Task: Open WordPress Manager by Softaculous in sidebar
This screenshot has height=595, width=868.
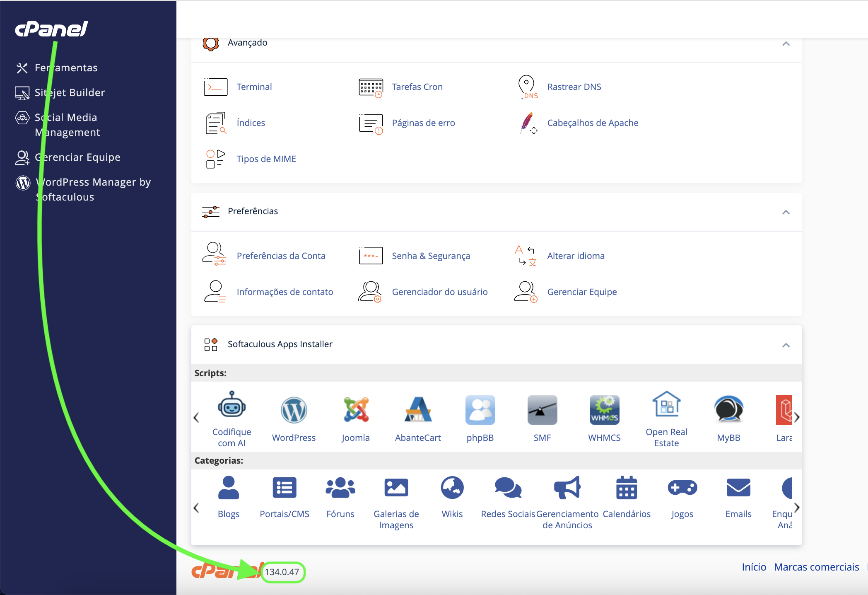Action: click(83, 189)
